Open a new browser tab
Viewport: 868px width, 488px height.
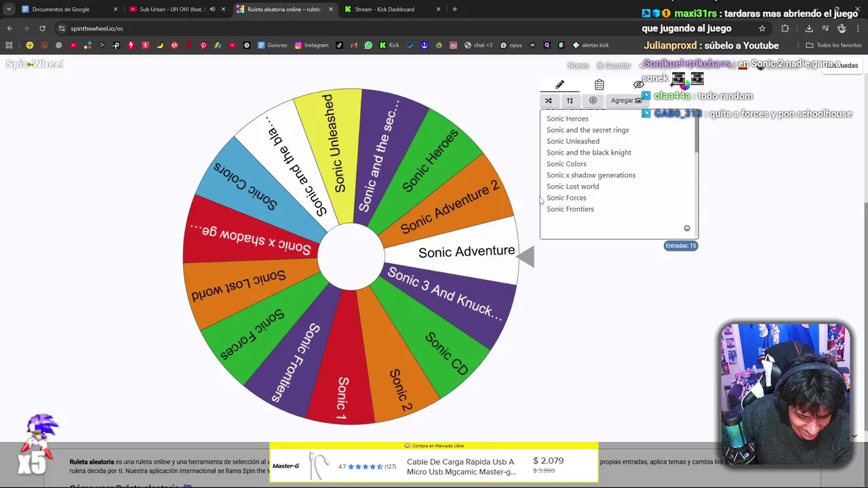pyautogui.click(x=454, y=9)
